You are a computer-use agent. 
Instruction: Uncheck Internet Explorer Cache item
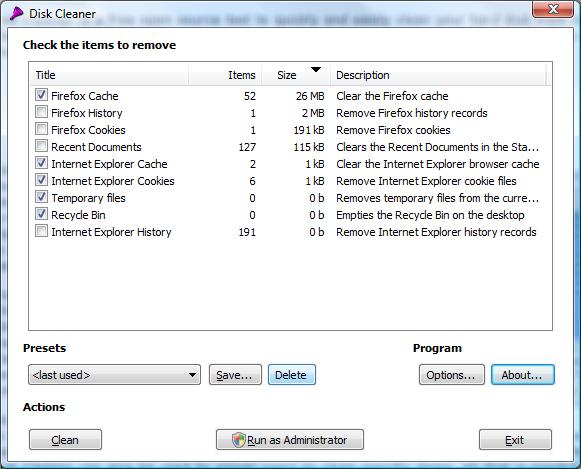pyautogui.click(x=41, y=163)
